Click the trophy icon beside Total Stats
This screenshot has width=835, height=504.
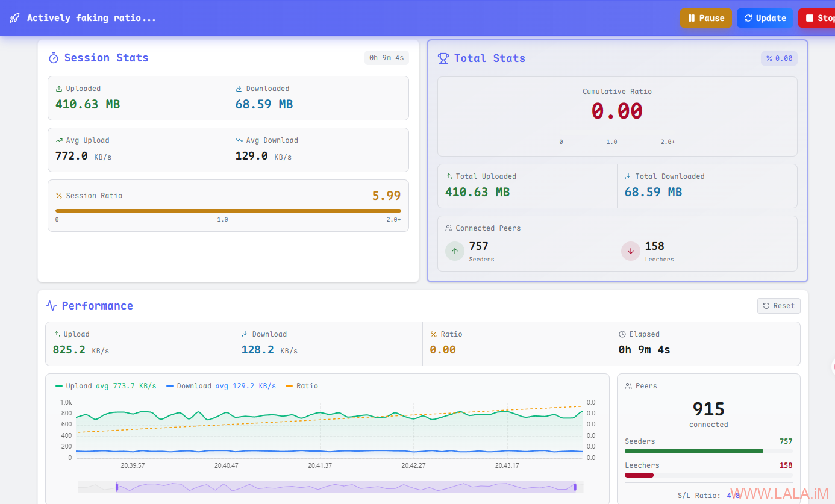click(443, 58)
